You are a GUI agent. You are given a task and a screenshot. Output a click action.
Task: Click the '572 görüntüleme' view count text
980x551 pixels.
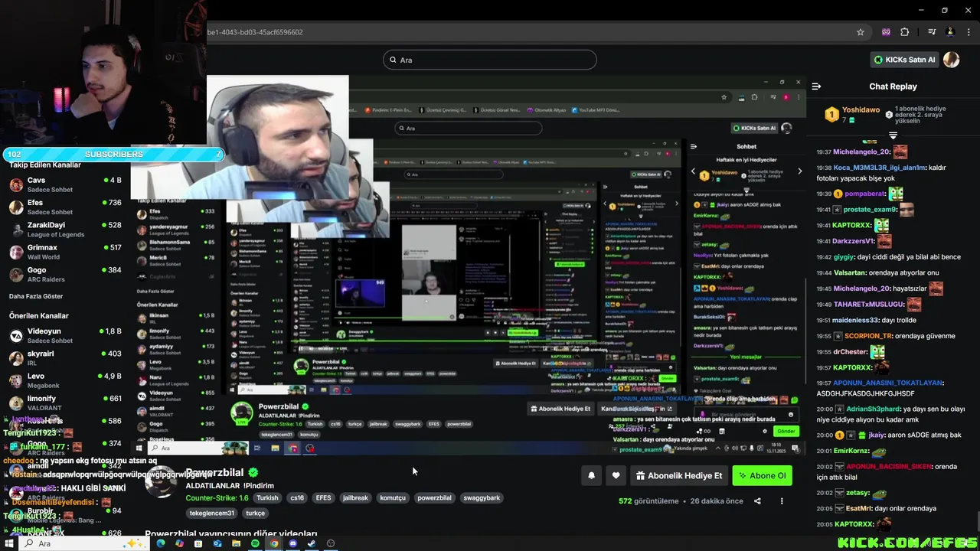pyautogui.click(x=648, y=501)
